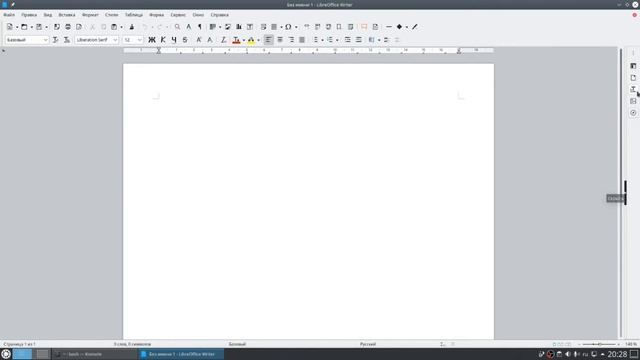Click superscript icon
This screenshot has height=360, width=640.
(x=199, y=40)
